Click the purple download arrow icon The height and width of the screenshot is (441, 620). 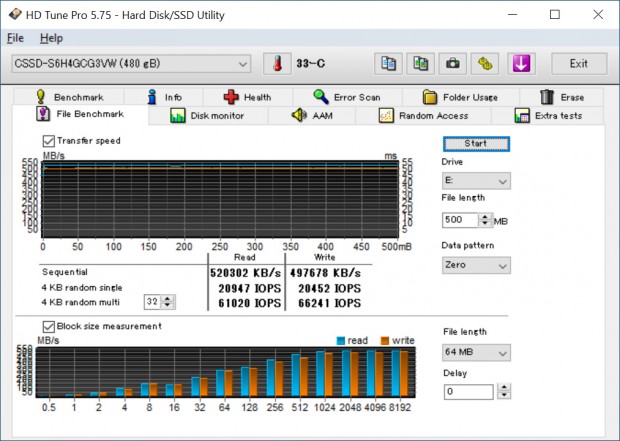tap(520, 64)
